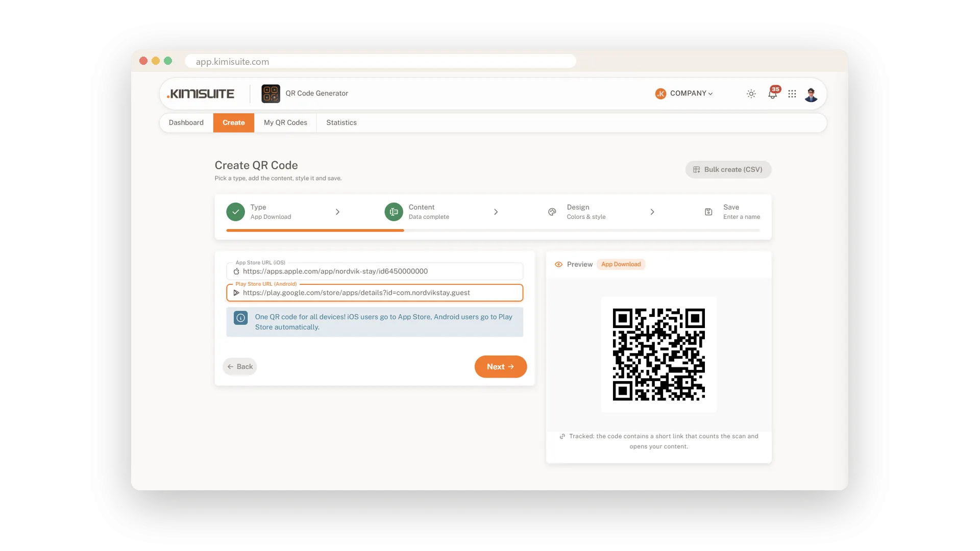Viewport: 980px width, 551px height.
Task: Click the chevron after Content step
Action: click(x=496, y=212)
